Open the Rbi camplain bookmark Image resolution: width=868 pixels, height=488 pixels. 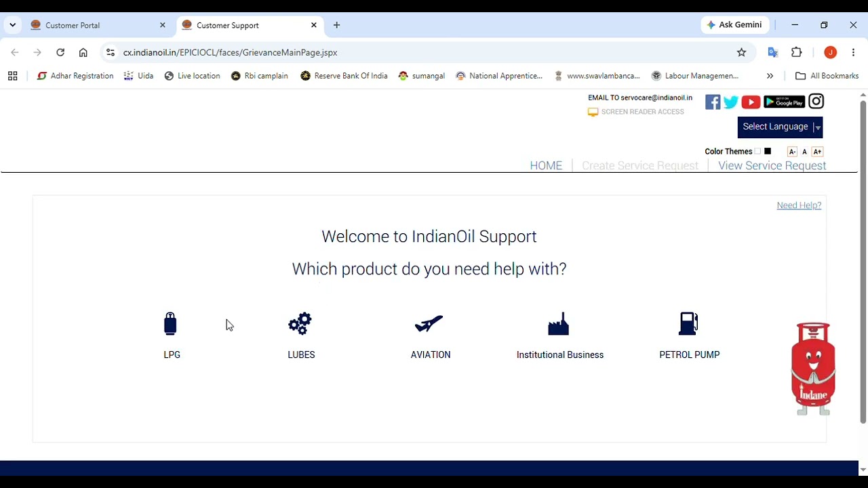click(x=260, y=76)
